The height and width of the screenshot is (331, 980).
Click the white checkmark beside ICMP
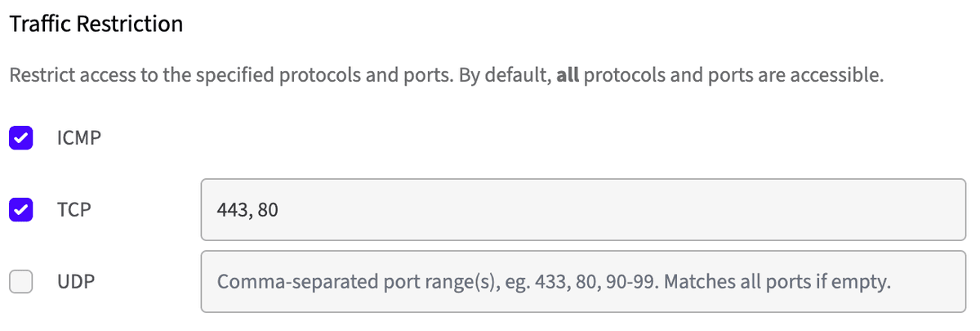click(20, 138)
